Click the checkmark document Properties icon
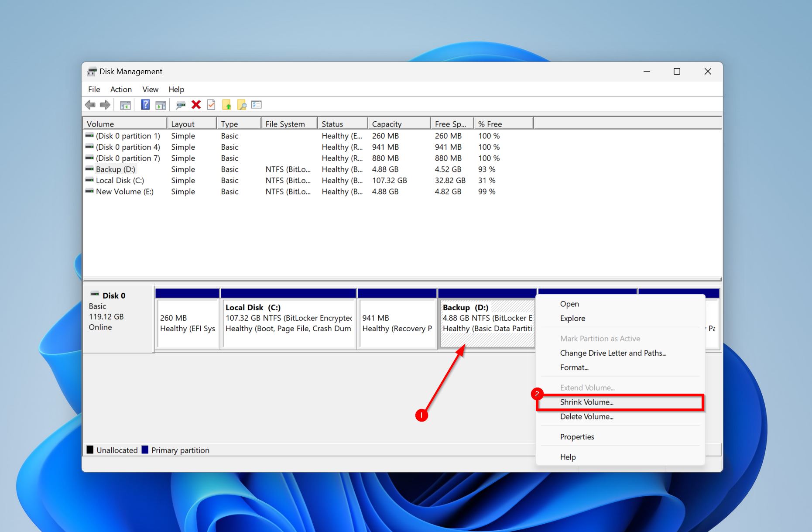 (x=211, y=105)
